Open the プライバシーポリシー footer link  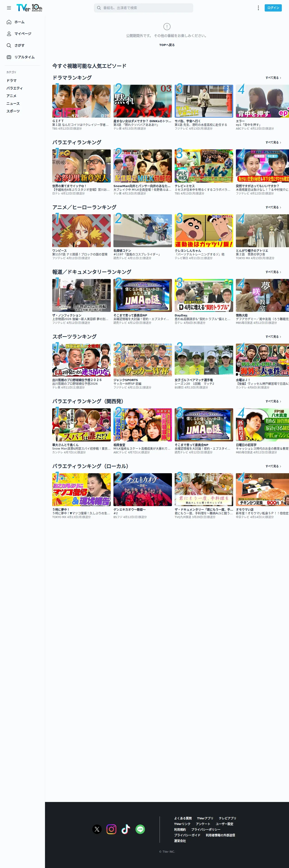(x=206, y=830)
